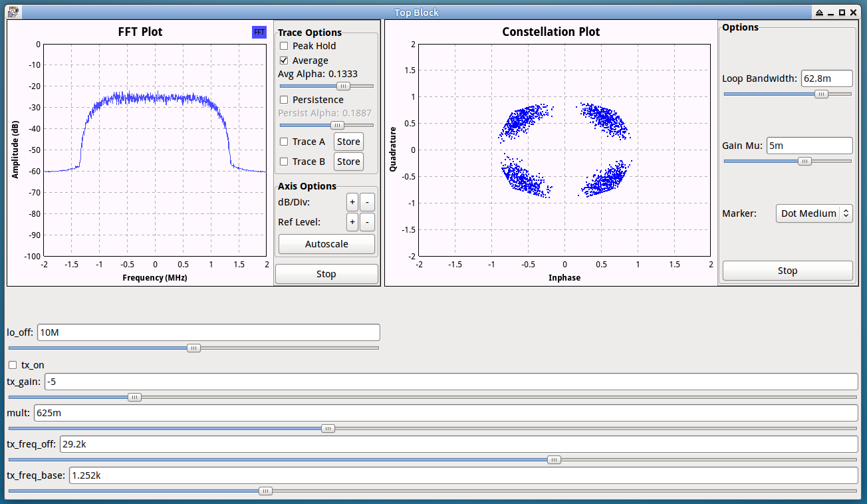Click the Loop Bandwidth input field
Viewport: 867px width, 504px height.
coord(827,78)
